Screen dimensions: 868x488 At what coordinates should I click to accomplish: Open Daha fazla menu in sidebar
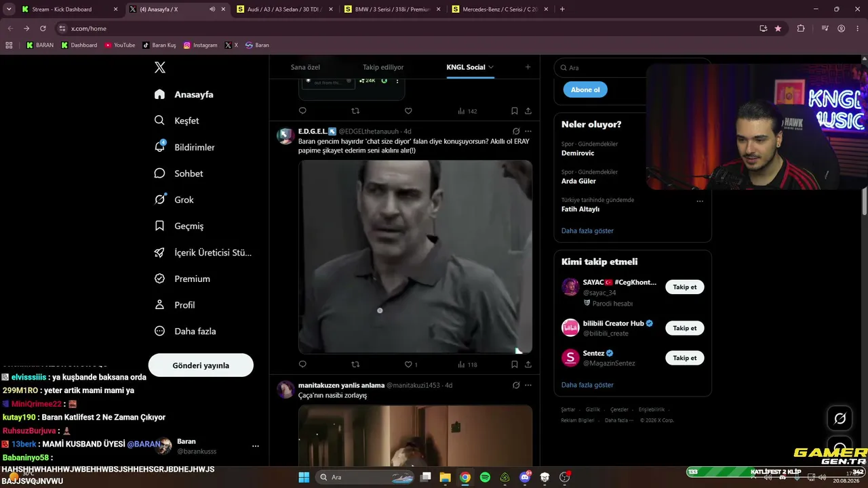pos(185,331)
